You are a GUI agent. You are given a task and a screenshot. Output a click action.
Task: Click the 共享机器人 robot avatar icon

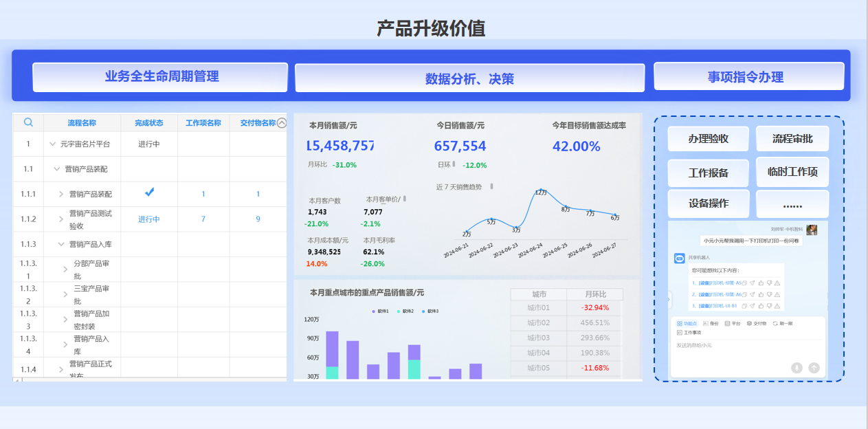pos(680,258)
